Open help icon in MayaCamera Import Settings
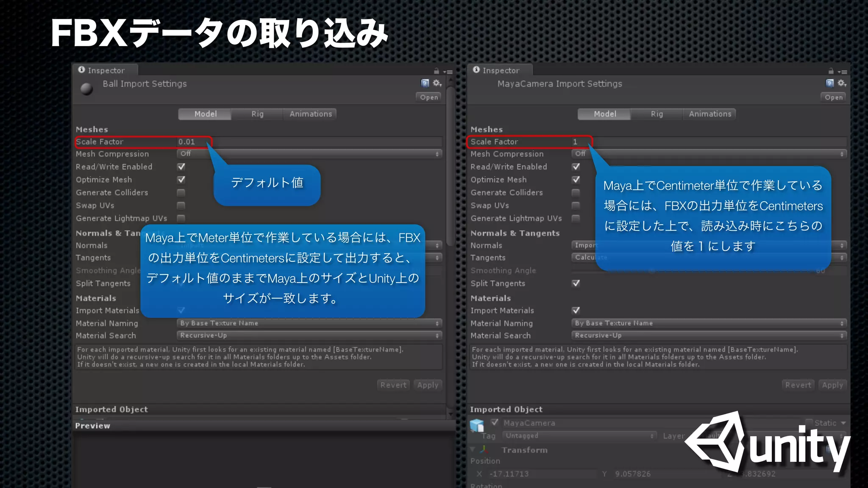This screenshot has height=488, width=868. pyautogui.click(x=830, y=83)
